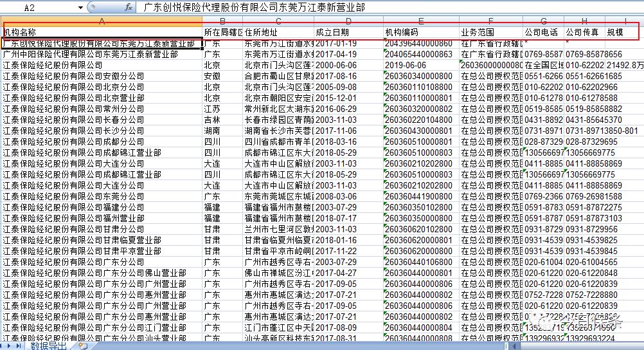Select the 江泰保险经纪股份有限公司甘肃临夏营业部 cell
Screen dimensions: 644x350
[x=102, y=240]
